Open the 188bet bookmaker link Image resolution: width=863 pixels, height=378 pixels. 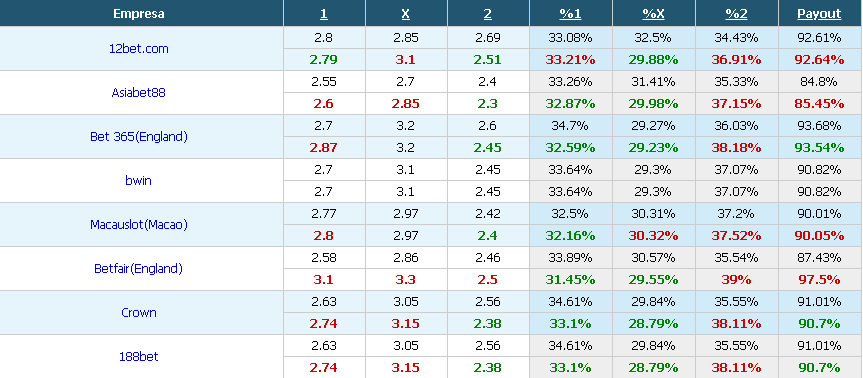(138, 357)
